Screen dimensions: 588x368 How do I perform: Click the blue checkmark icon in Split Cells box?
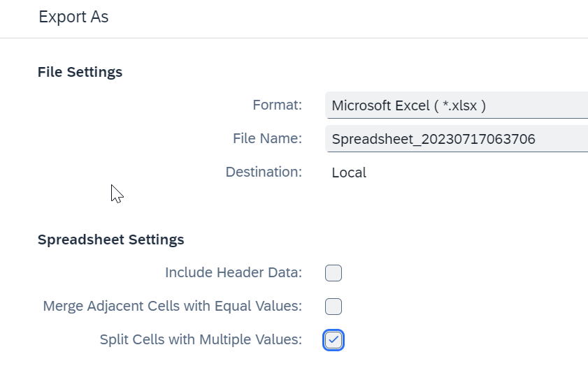(334, 340)
